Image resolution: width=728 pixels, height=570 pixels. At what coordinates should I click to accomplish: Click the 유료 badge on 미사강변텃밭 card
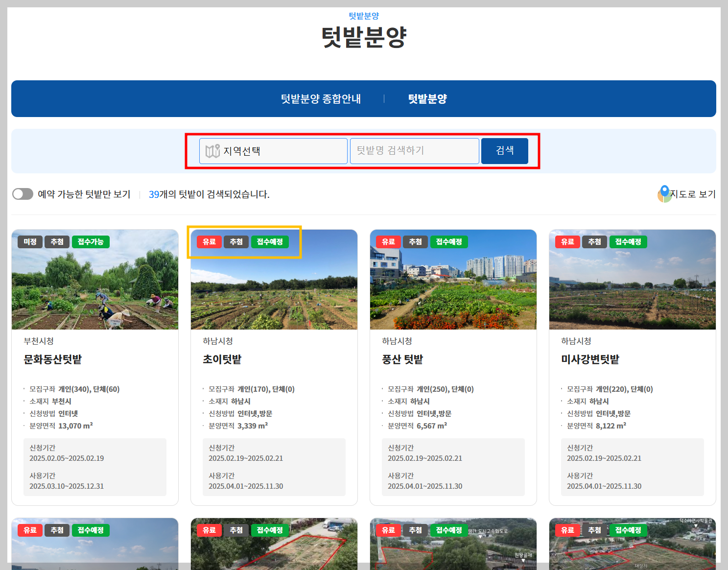click(568, 242)
